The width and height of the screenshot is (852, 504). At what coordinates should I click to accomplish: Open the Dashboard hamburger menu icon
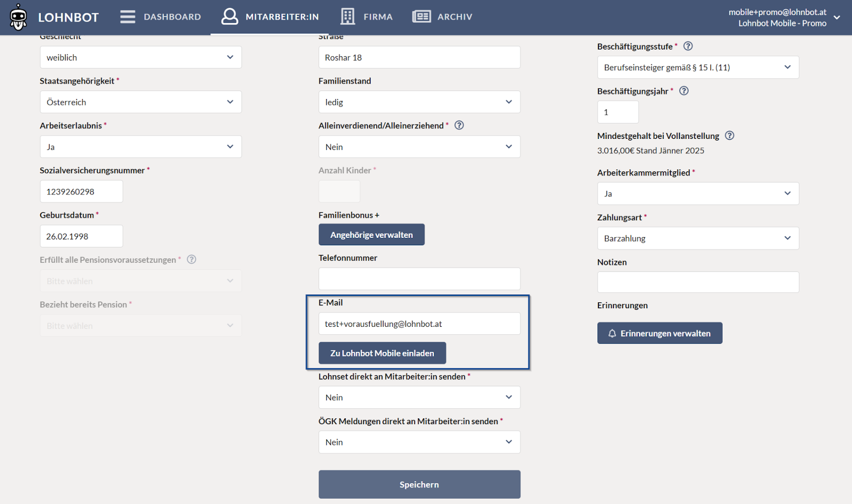[128, 17]
